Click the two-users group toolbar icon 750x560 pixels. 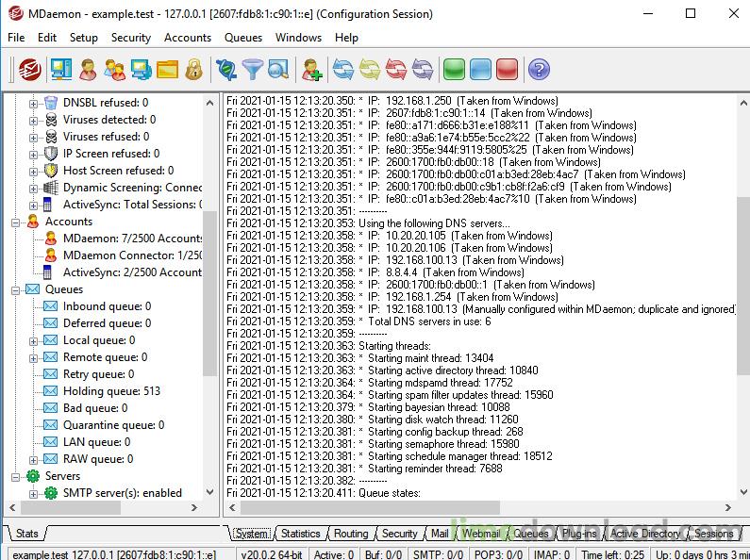tap(114, 69)
